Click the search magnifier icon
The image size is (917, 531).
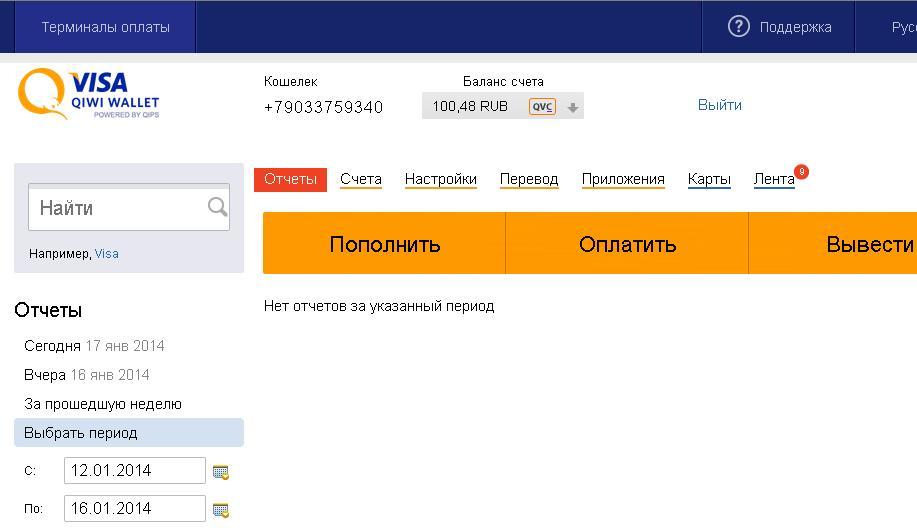coord(217,207)
